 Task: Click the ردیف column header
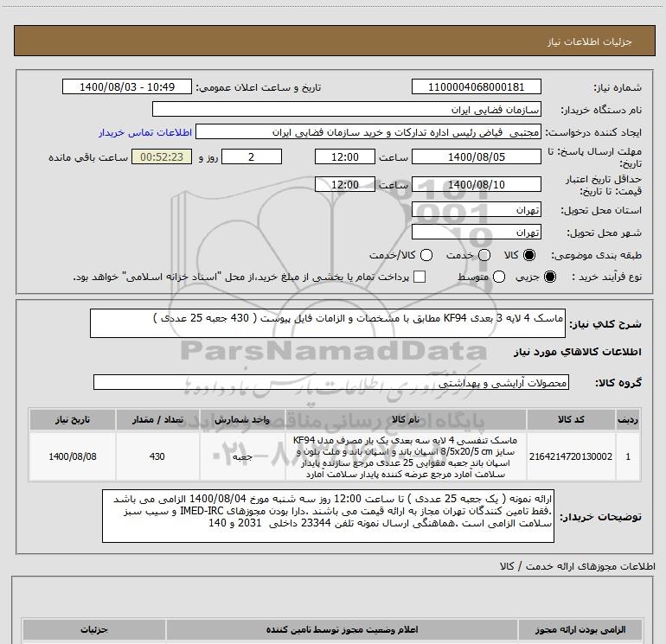[628, 419]
